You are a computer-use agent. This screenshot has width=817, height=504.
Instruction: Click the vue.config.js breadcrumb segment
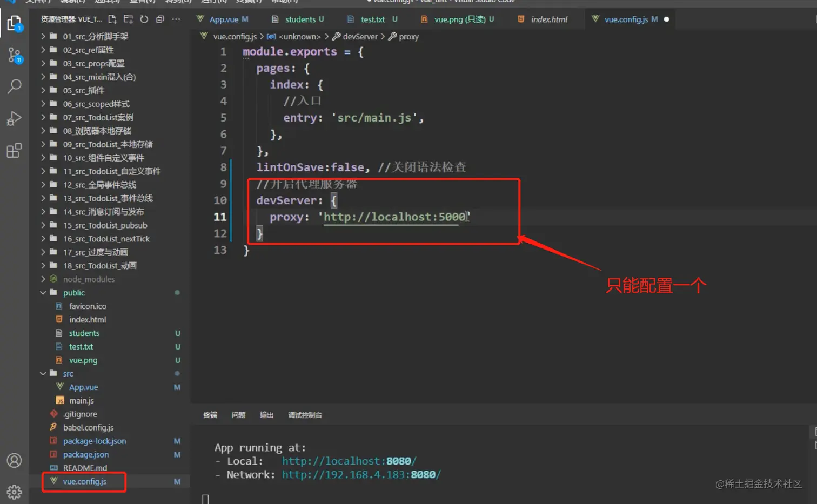tap(235, 37)
